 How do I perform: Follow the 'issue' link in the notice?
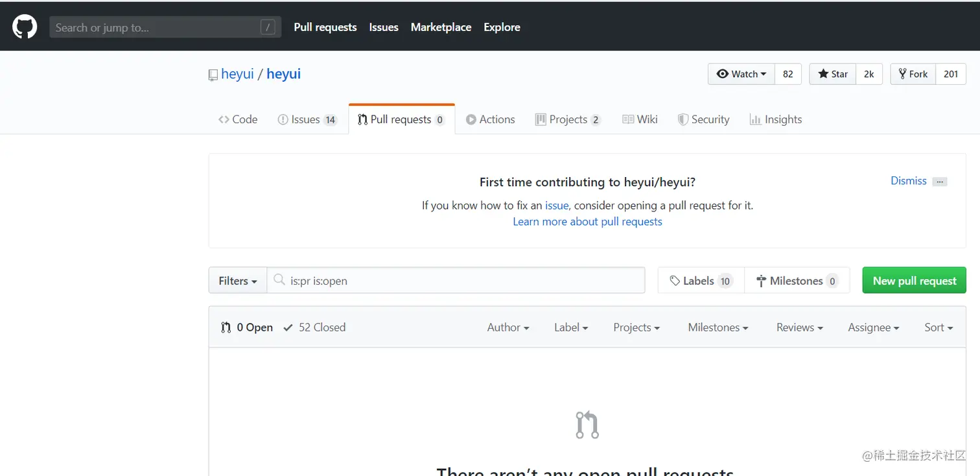click(557, 205)
